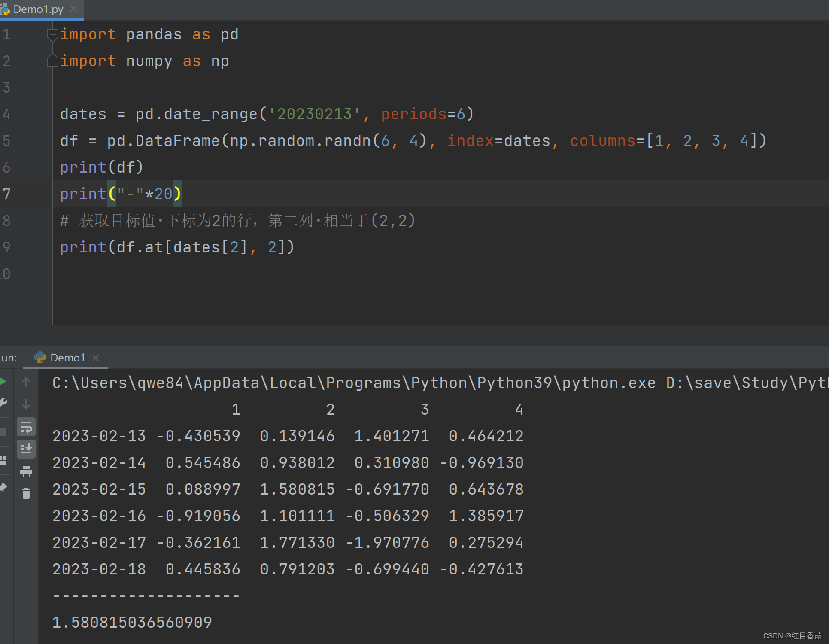829x644 pixels.
Task: Click the Down the Stack Trace arrow
Action: 26,404
